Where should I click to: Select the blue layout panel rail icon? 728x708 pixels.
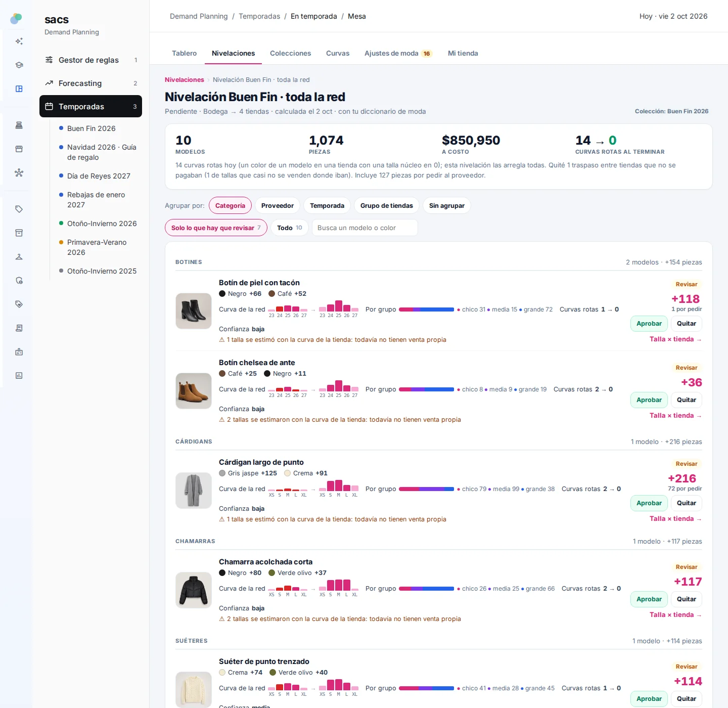(x=19, y=89)
